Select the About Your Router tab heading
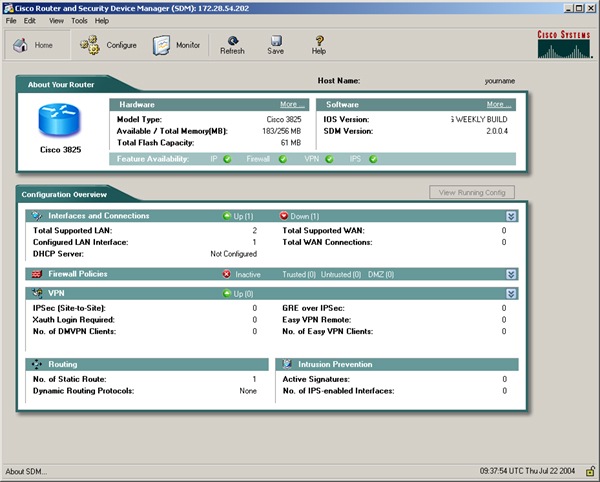Screen dimensions: 600x482 [61, 85]
